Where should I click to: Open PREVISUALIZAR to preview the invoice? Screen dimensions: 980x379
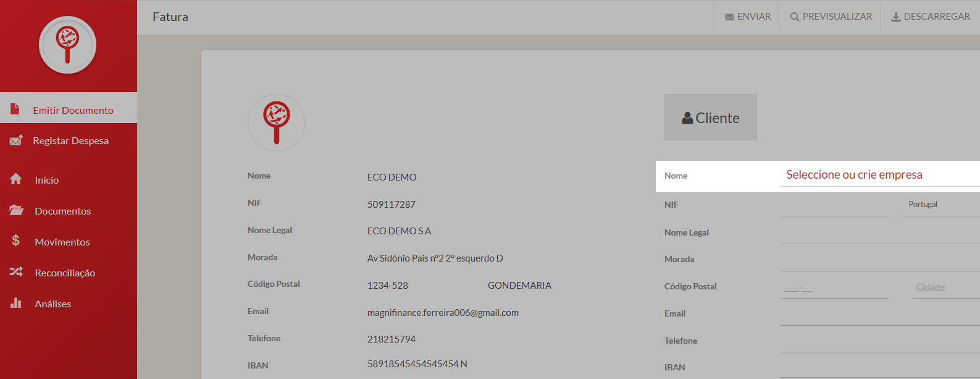point(831,17)
